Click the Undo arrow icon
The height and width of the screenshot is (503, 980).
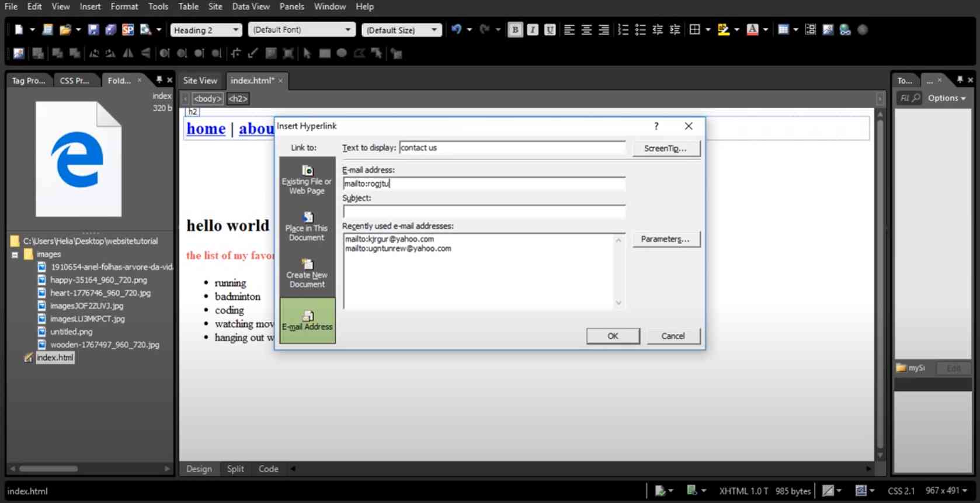(457, 29)
